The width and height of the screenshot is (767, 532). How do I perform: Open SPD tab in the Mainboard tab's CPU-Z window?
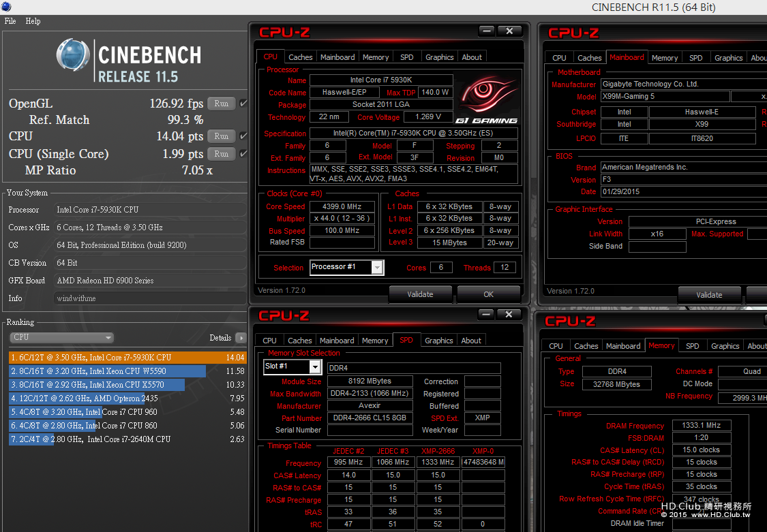click(x=695, y=58)
